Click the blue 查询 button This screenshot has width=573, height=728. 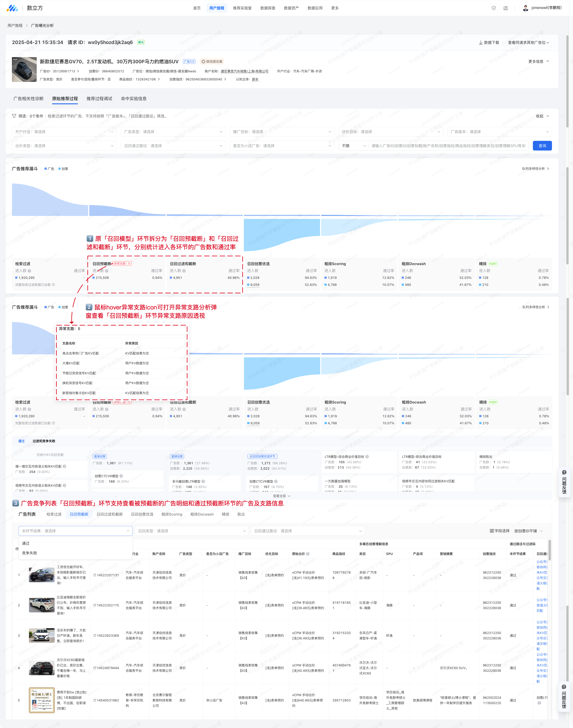tap(542, 146)
